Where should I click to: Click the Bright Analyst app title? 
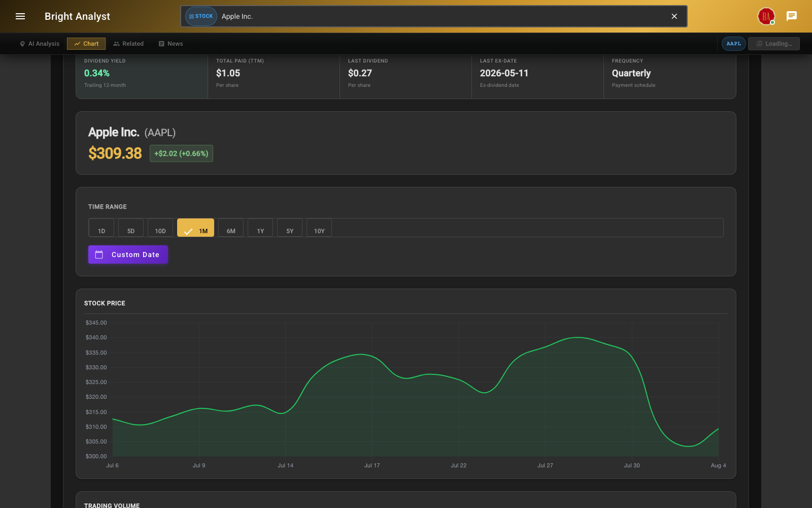pyautogui.click(x=77, y=16)
